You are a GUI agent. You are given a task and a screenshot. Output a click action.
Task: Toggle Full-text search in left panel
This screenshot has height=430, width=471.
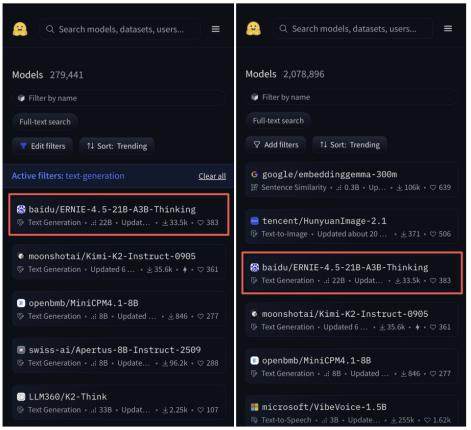click(45, 122)
